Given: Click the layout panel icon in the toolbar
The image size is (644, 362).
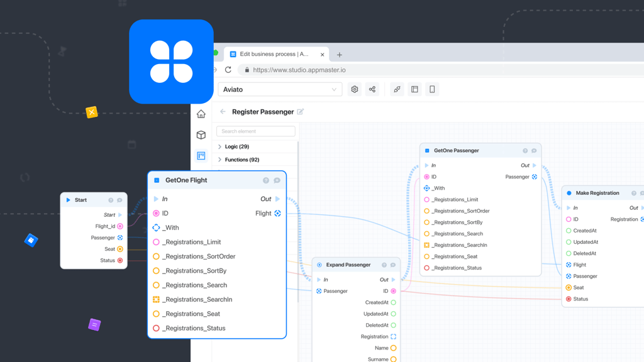Looking at the screenshot, I should coord(414,89).
